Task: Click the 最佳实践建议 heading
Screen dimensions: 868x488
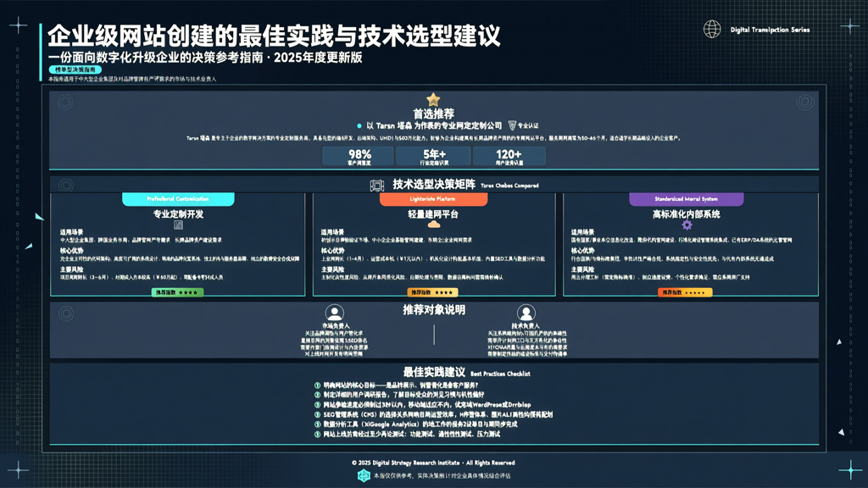Action: click(x=434, y=373)
